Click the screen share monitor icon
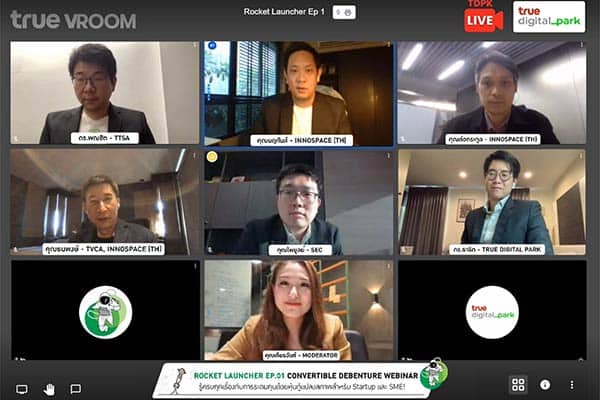The image size is (600, 400). [x=21, y=389]
